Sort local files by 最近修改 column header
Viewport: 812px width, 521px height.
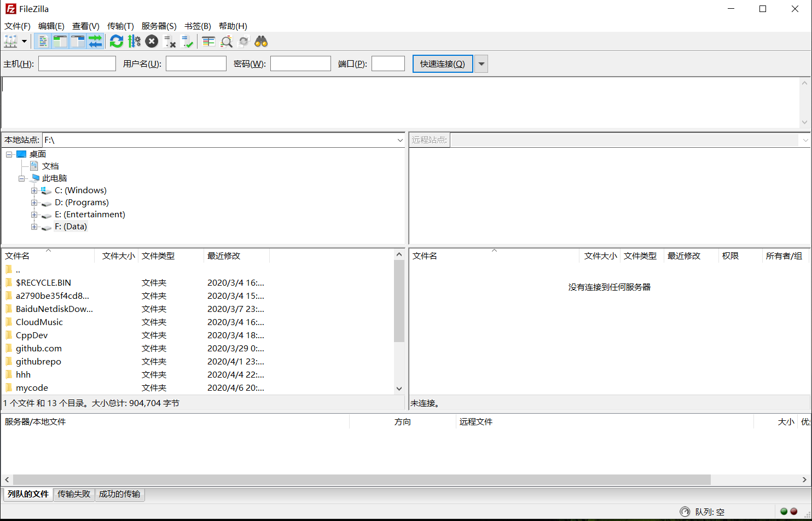coord(236,256)
